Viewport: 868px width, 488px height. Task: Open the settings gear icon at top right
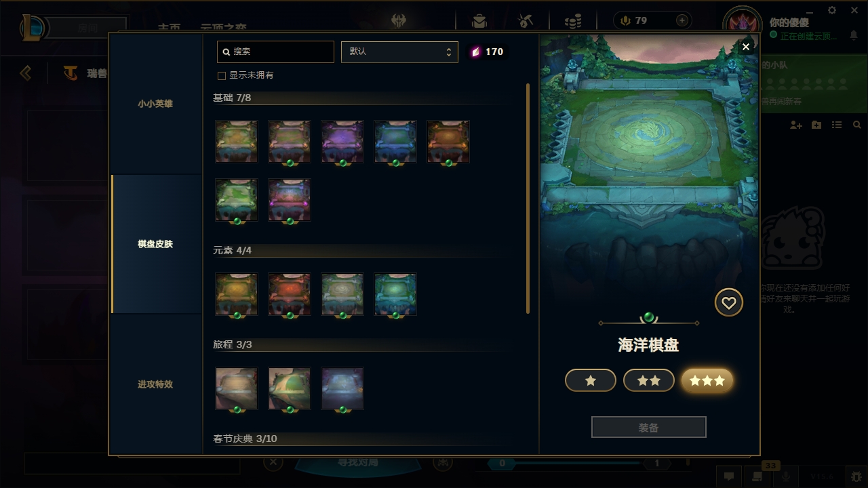point(832,10)
